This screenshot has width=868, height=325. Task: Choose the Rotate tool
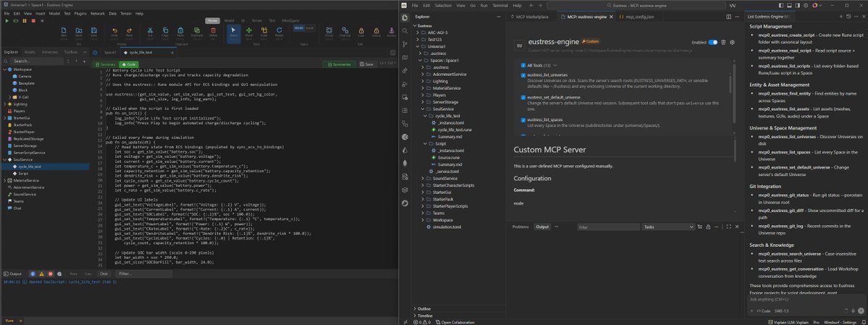[279, 32]
